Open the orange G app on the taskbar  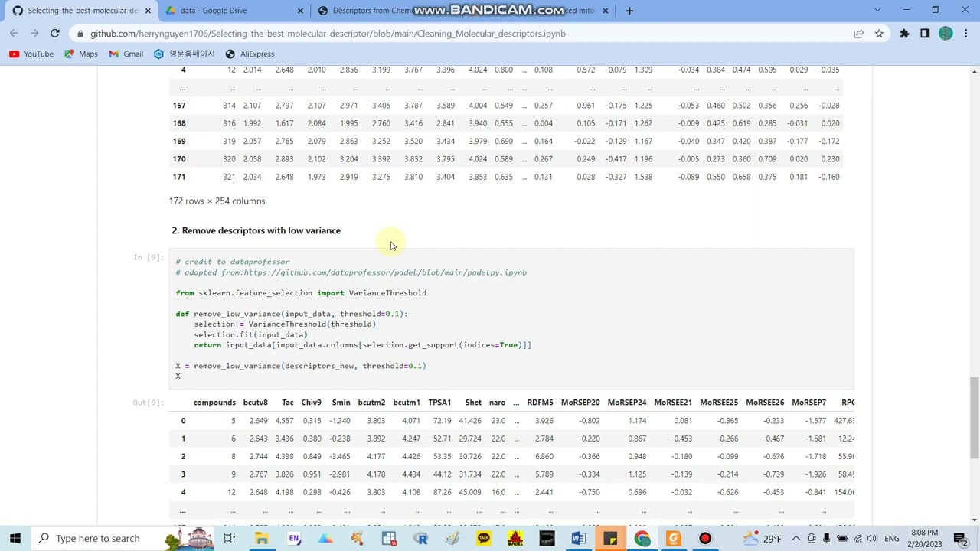point(673,539)
